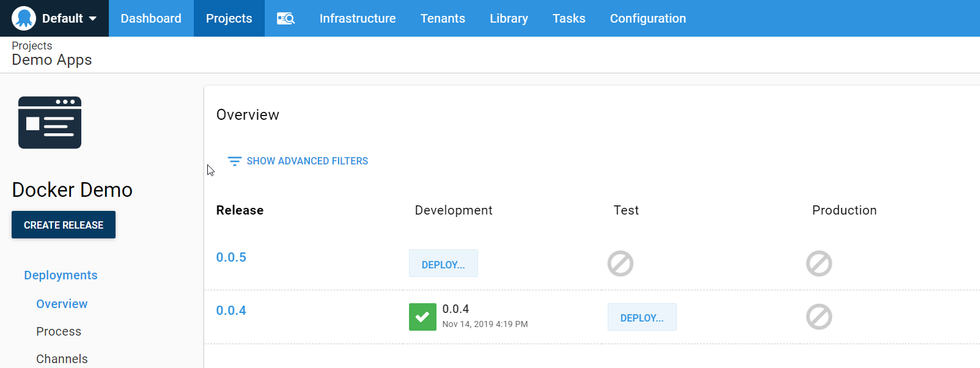
Task: Go to the Dashboard tab
Action: [x=151, y=18]
